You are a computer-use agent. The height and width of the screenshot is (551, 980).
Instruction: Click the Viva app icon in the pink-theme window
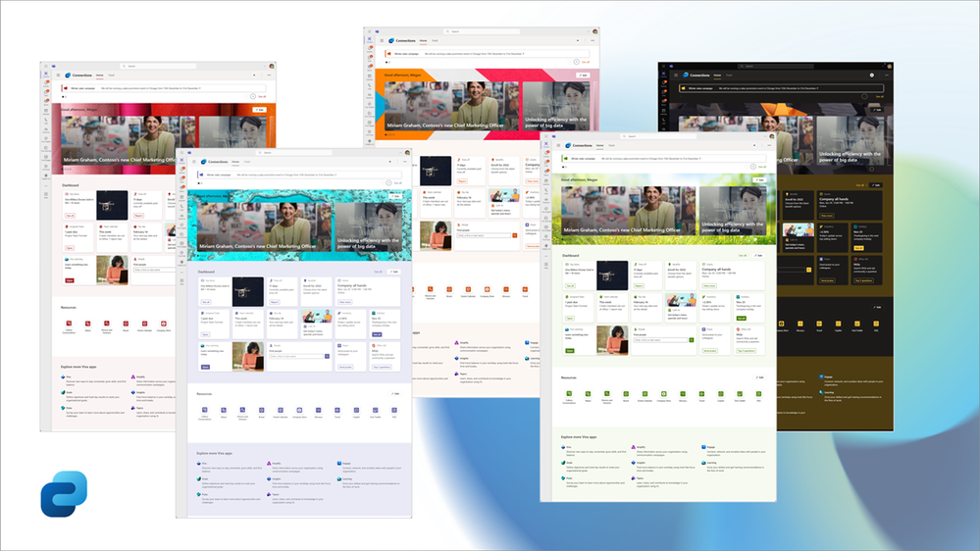(x=63, y=377)
